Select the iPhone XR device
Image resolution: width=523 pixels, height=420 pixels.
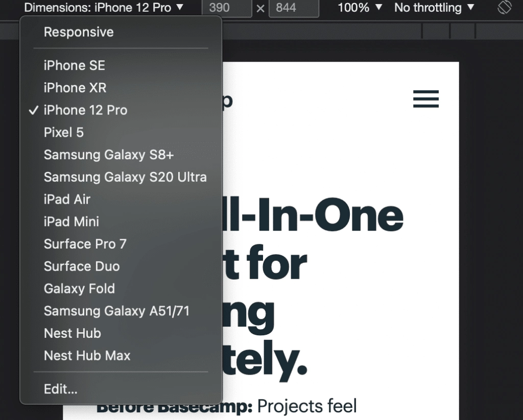(75, 87)
